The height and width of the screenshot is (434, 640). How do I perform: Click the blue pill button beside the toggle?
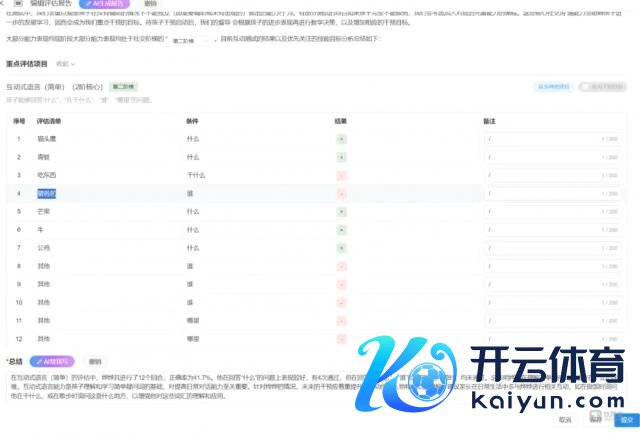[553, 87]
